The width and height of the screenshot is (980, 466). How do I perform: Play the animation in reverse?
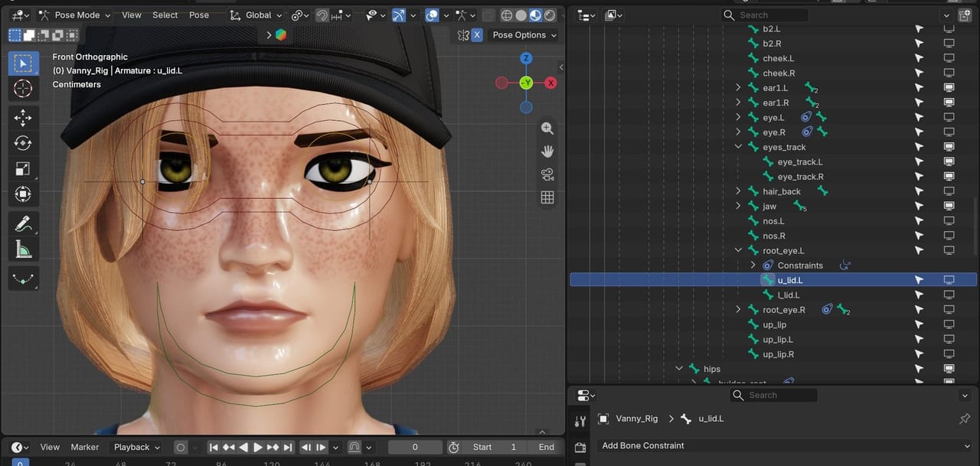point(243,447)
